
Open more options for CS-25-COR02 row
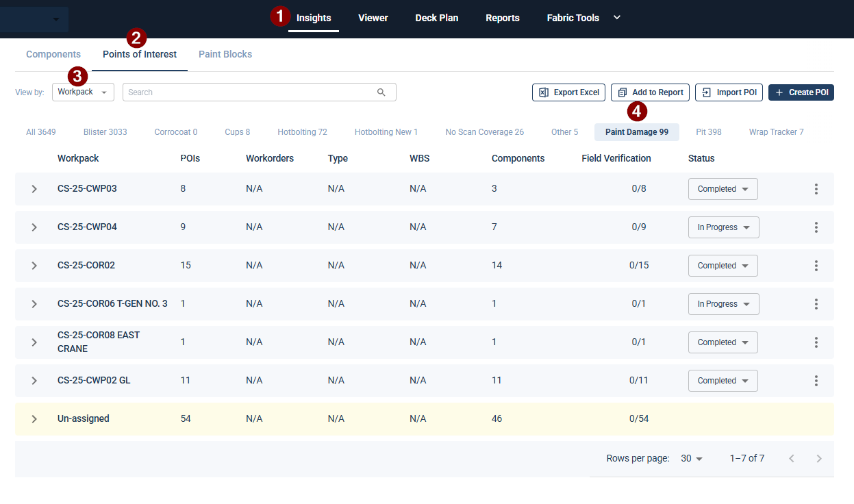(816, 266)
